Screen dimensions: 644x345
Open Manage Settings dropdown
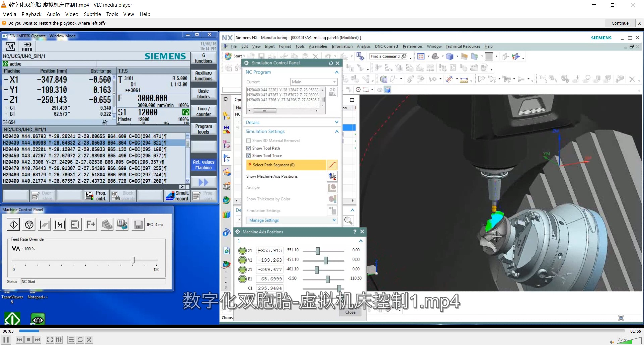coord(292,220)
